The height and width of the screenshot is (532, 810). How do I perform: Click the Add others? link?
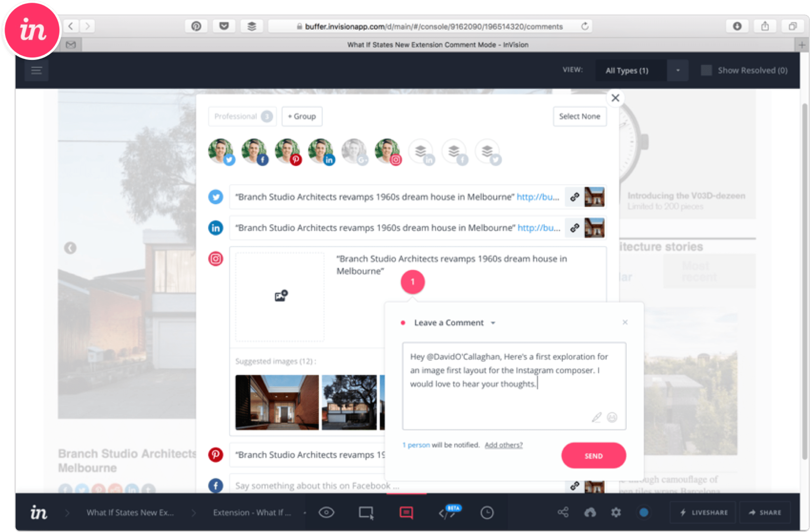[503, 445]
